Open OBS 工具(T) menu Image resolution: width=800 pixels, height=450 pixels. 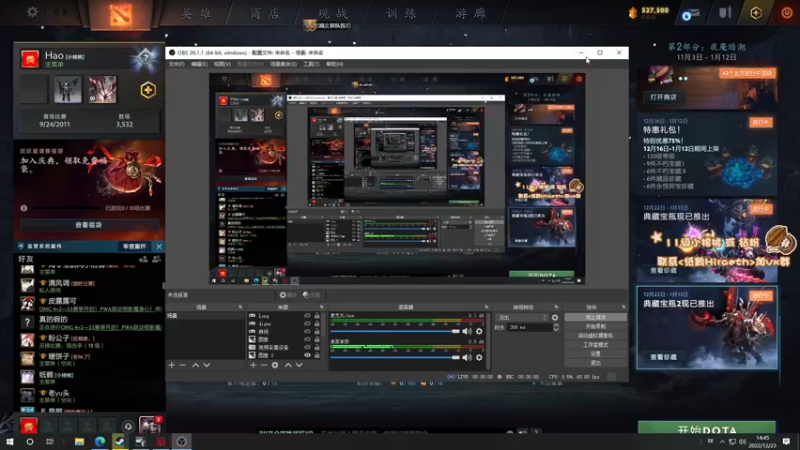[x=311, y=64]
